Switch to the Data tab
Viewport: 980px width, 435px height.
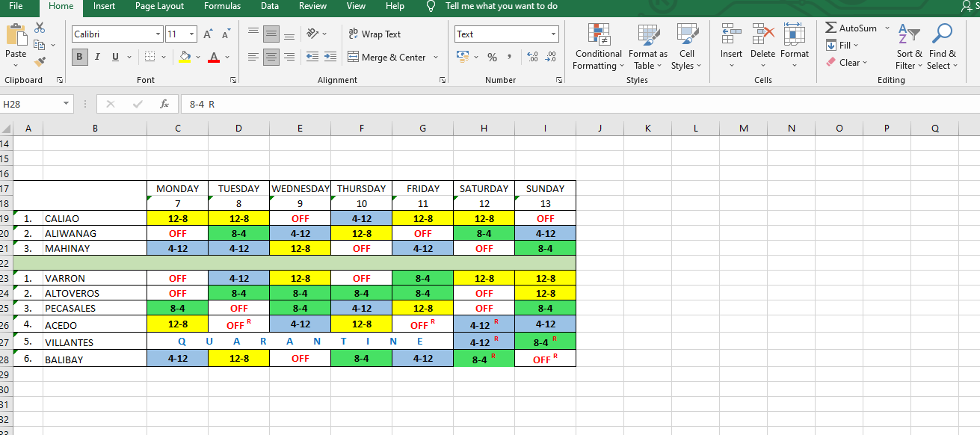(x=270, y=6)
